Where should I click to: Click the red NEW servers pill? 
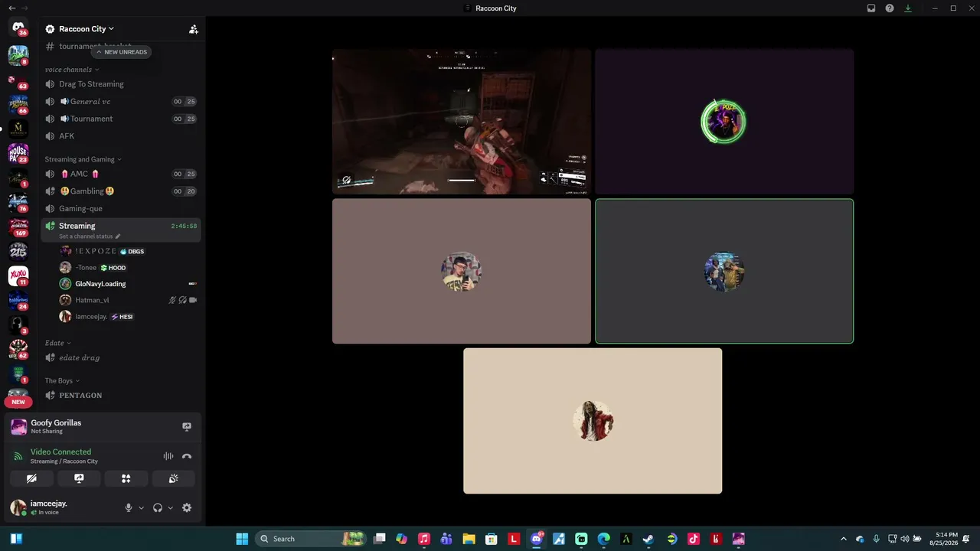pyautogui.click(x=18, y=402)
